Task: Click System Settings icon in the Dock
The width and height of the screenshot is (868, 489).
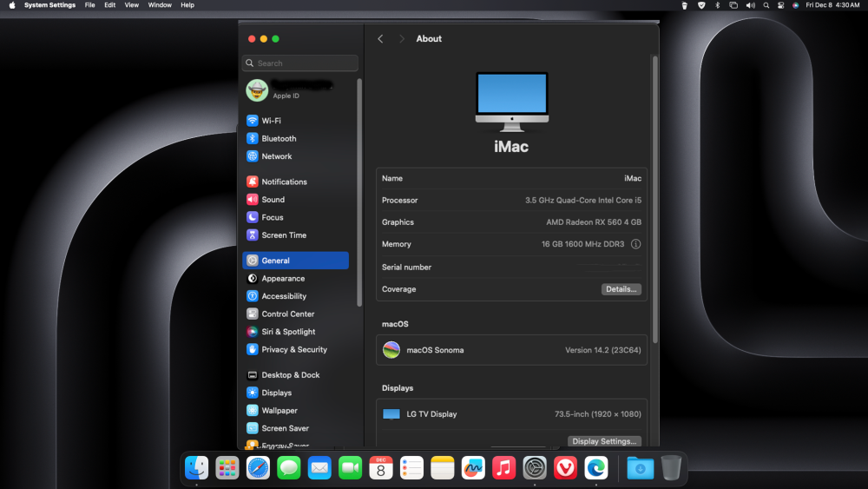Action: (535, 468)
